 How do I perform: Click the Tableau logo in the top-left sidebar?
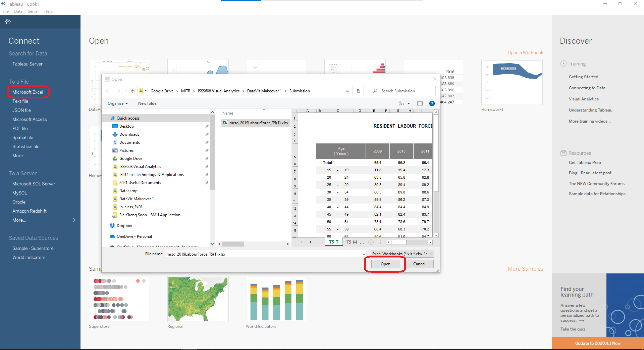(x=8, y=21)
